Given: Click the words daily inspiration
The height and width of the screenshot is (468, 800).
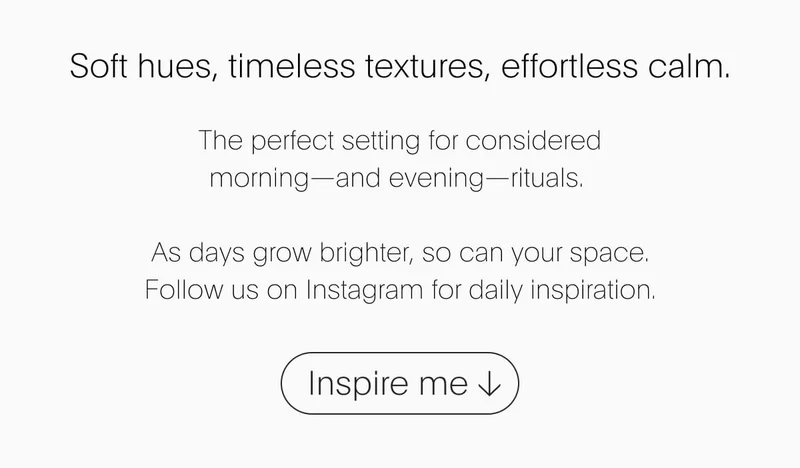Looking at the screenshot, I should [562, 290].
